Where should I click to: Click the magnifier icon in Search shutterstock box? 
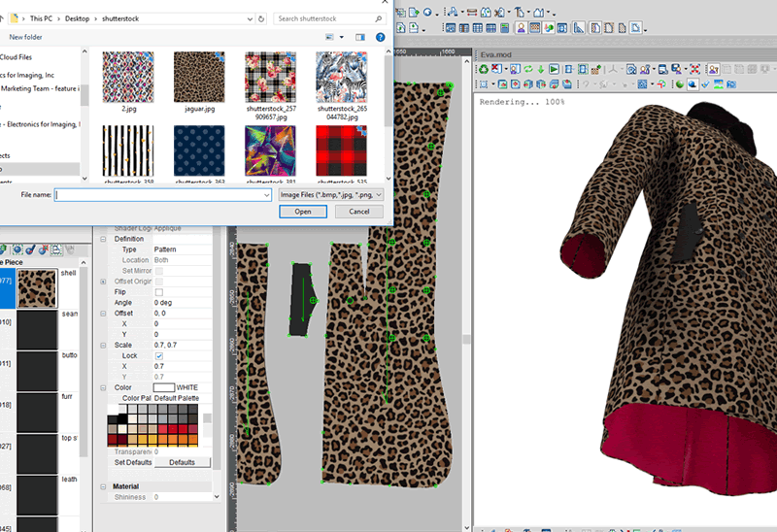pyautogui.click(x=379, y=18)
